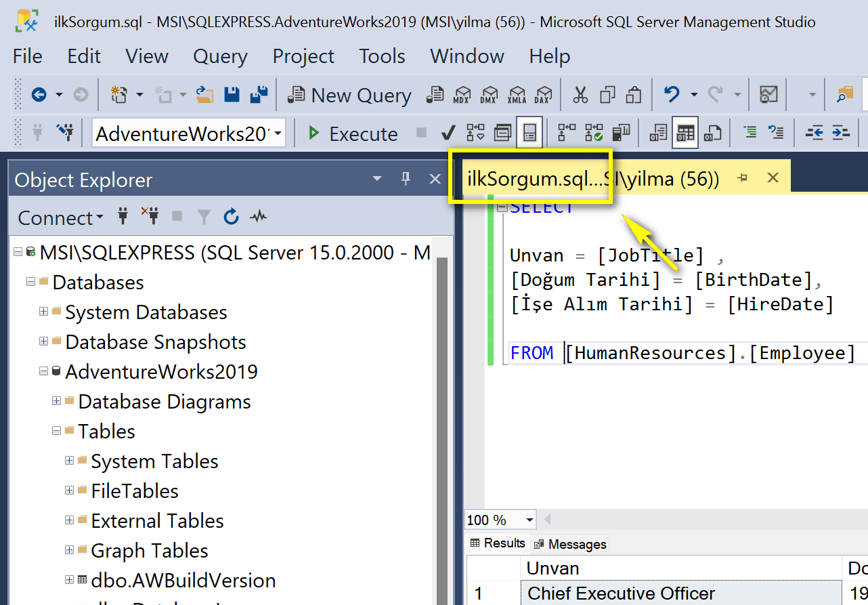Viewport: 868px width, 605px height.
Task: Click the Undo arrow icon
Action: tap(672, 95)
